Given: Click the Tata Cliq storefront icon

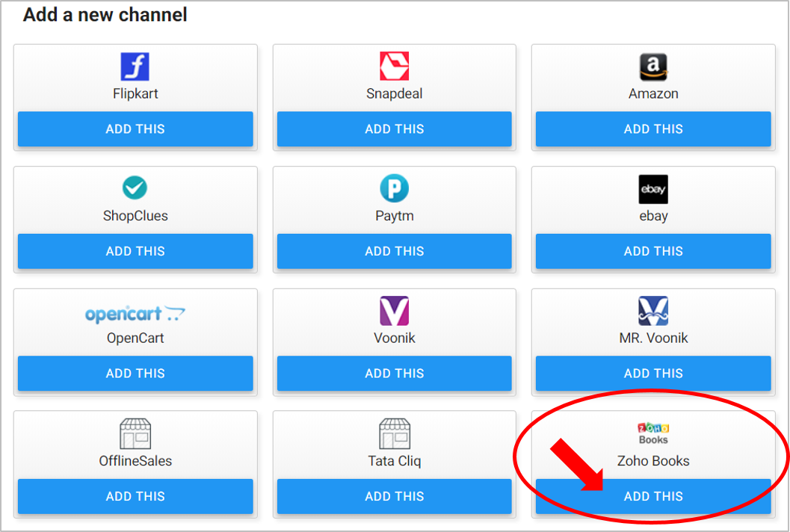Looking at the screenshot, I should coord(395,434).
